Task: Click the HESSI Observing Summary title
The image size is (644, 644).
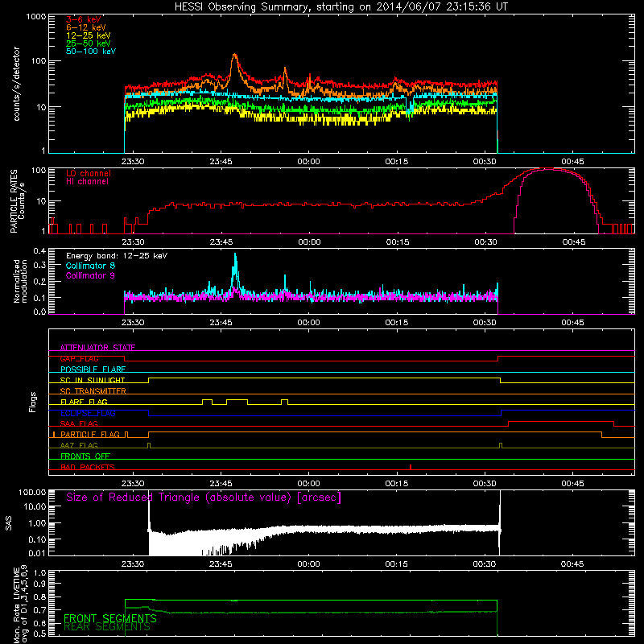Action: [341, 7]
